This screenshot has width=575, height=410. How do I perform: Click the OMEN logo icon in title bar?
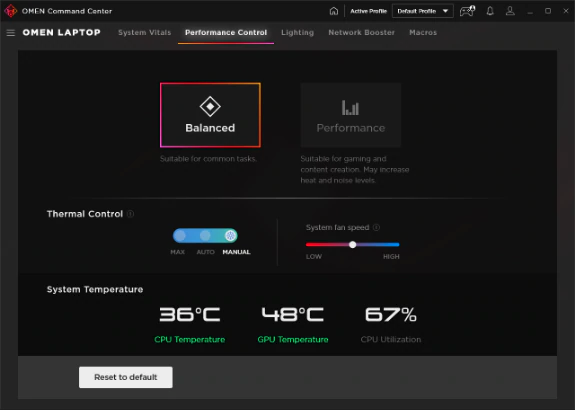(10, 11)
